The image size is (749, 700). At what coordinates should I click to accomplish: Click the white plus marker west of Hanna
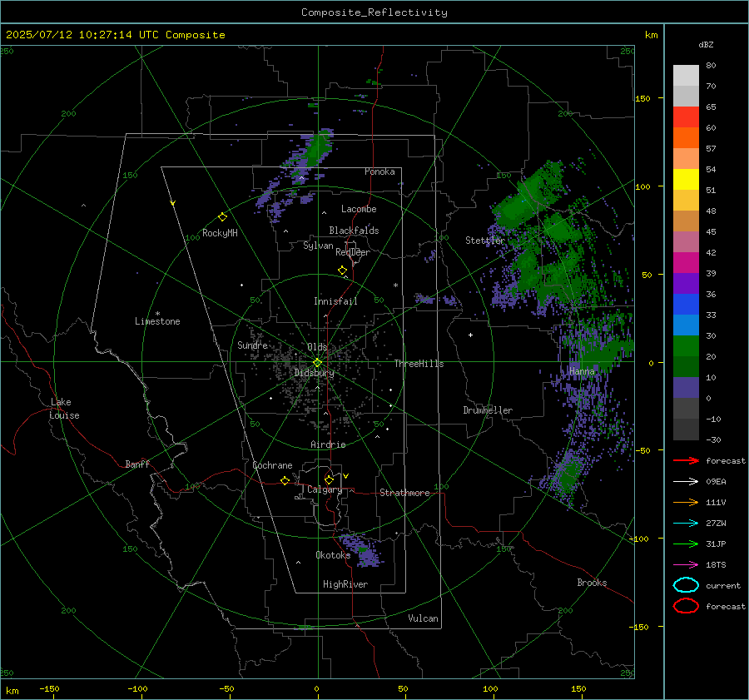tap(470, 335)
